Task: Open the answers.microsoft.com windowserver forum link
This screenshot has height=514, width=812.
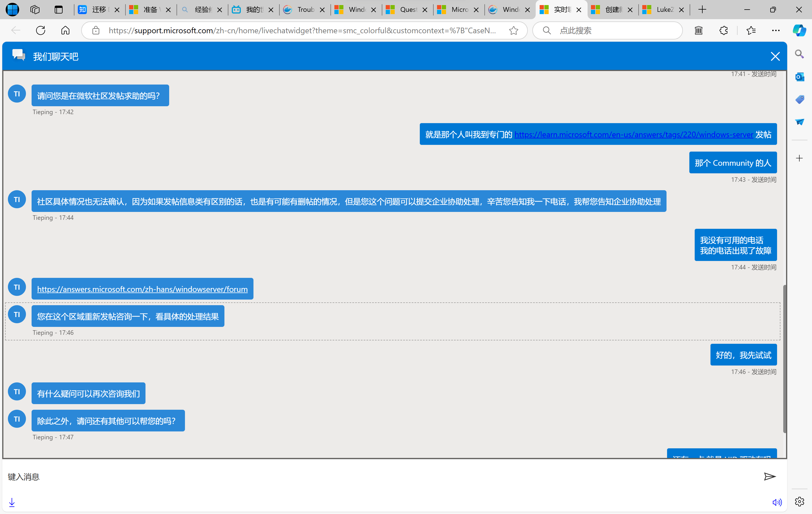Action: pos(142,289)
